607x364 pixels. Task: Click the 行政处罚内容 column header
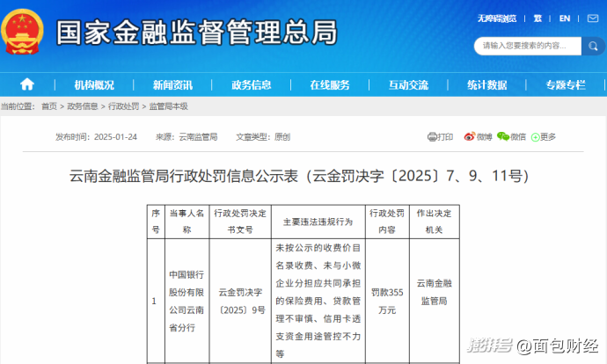(x=387, y=222)
